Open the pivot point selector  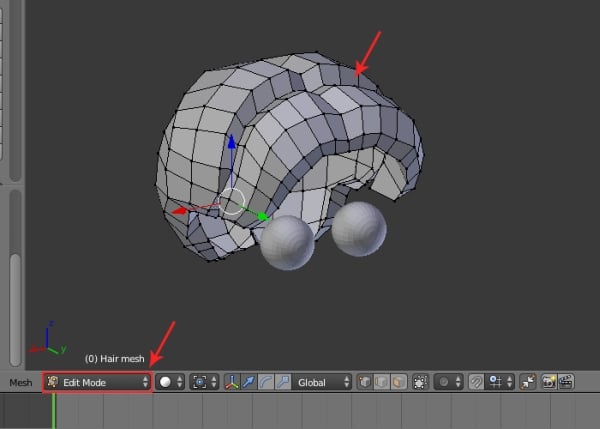coord(206,382)
